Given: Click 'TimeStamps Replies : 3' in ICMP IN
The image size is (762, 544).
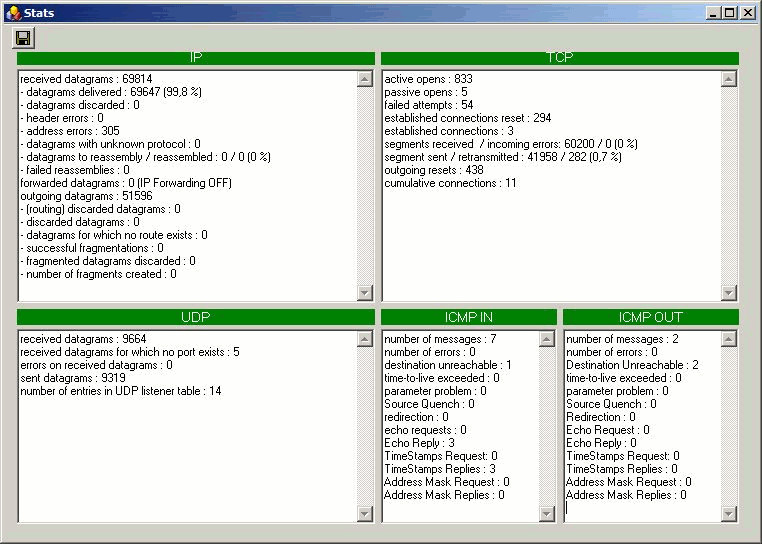Looking at the screenshot, I should coord(440,469).
